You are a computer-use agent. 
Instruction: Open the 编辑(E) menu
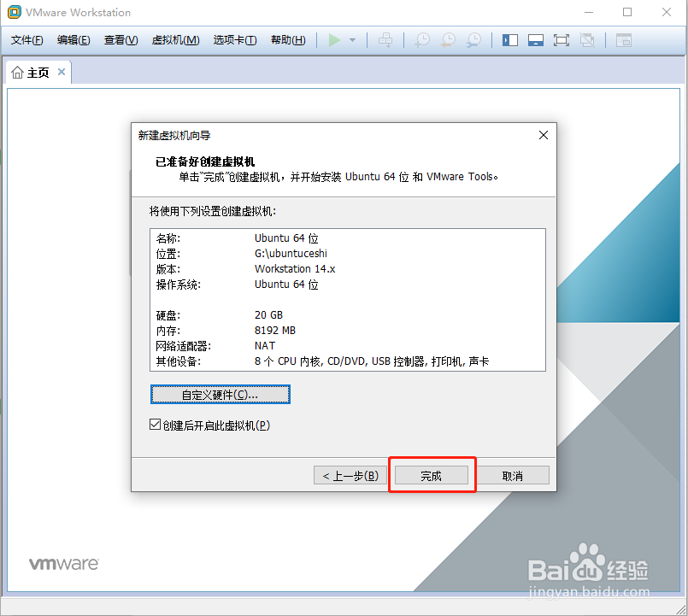pos(74,40)
